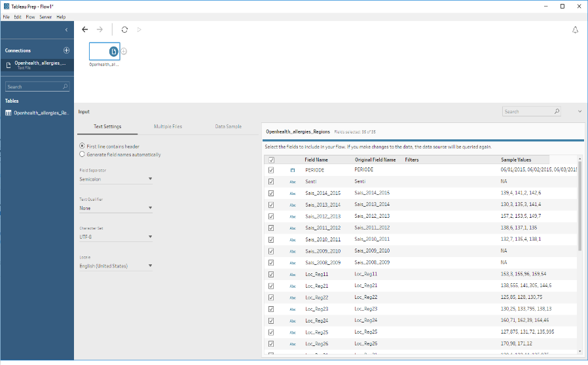The width and height of the screenshot is (588, 365).
Task: Open the File menu
Action: 7,17
